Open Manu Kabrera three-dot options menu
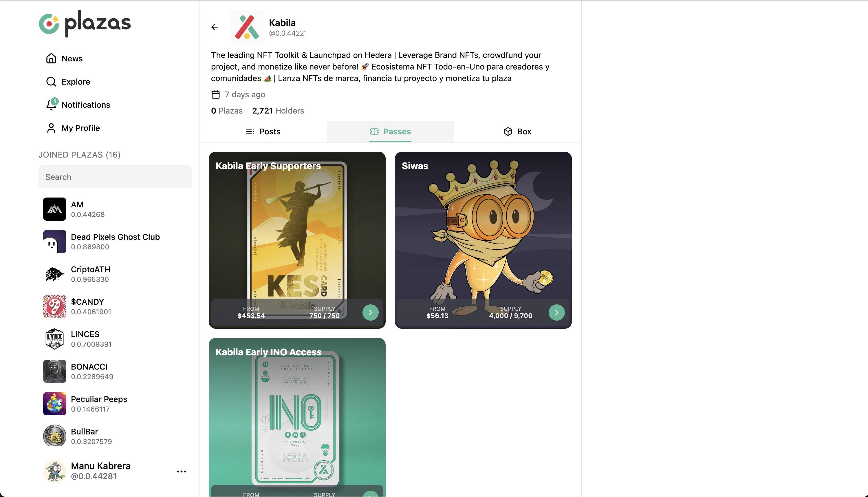This screenshot has width=868, height=497. (182, 472)
